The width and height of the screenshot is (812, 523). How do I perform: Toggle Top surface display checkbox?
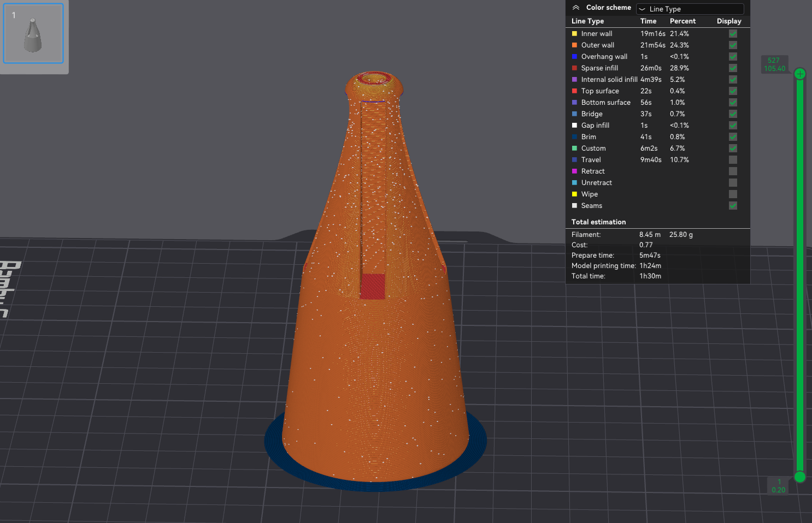[733, 91]
